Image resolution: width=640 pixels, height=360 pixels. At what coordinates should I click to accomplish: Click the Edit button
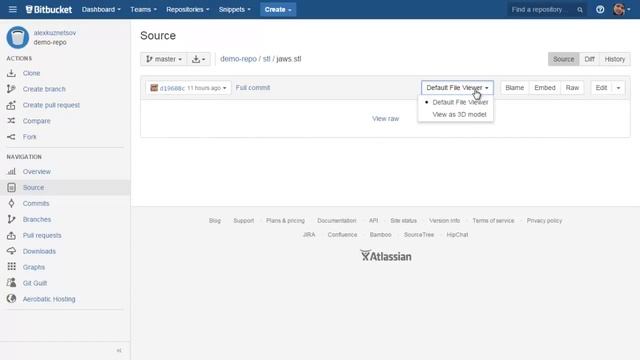[x=601, y=88]
